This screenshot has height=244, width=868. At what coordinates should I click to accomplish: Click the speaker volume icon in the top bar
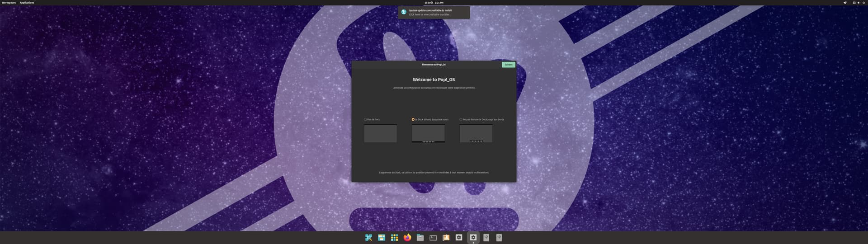pyautogui.click(x=859, y=3)
